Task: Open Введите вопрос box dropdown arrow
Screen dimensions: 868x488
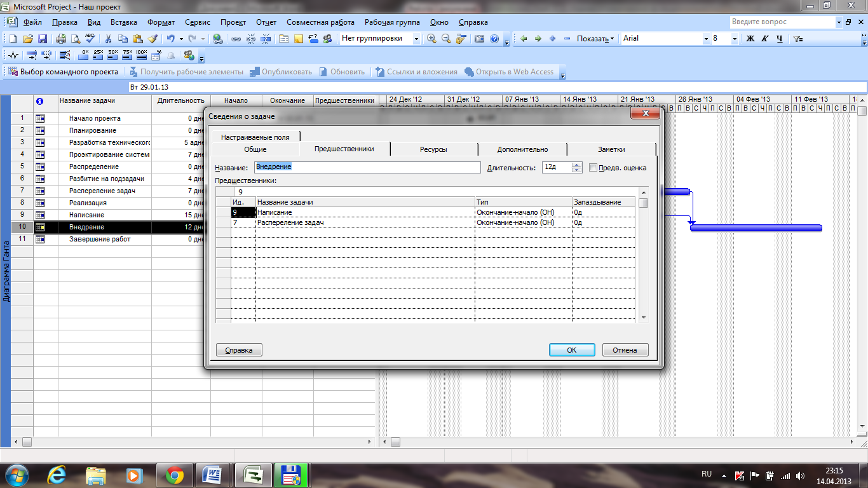Action: pyautogui.click(x=839, y=22)
